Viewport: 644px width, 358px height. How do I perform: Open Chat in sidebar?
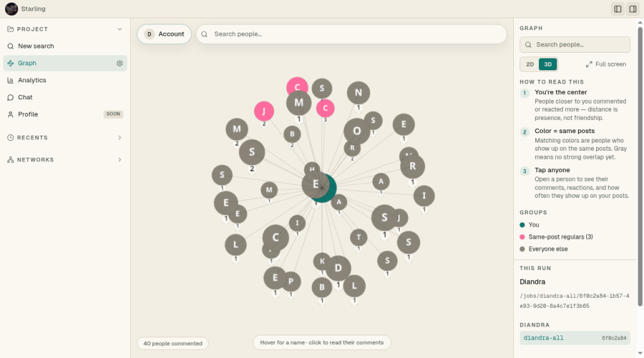(65, 97)
